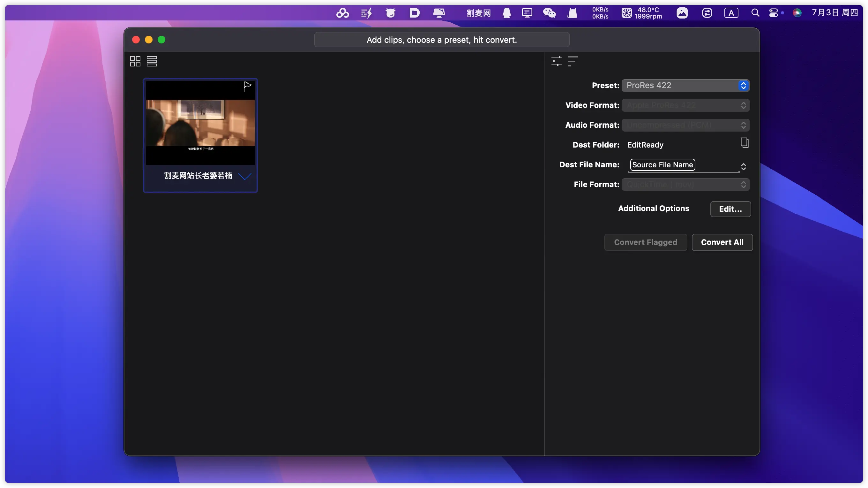Expand clip details with blue chevron
The width and height of the screenshot is (868, 488).
(245, 176)
